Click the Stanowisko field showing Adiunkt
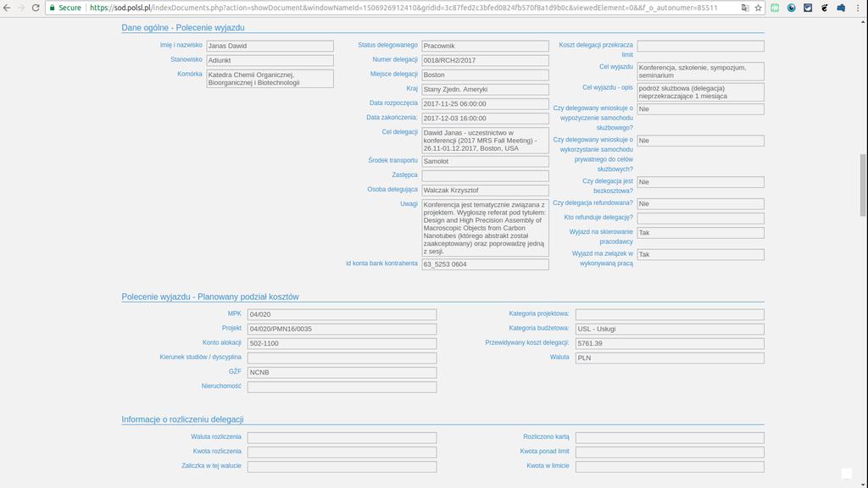Viewport: 868px width, 488px height. (270, 60)
